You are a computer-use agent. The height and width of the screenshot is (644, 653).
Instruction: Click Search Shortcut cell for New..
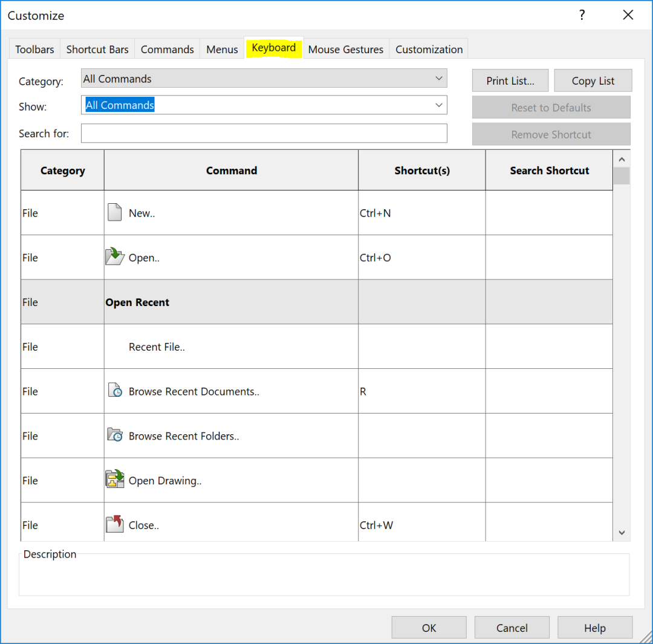[x=549, y=213]
